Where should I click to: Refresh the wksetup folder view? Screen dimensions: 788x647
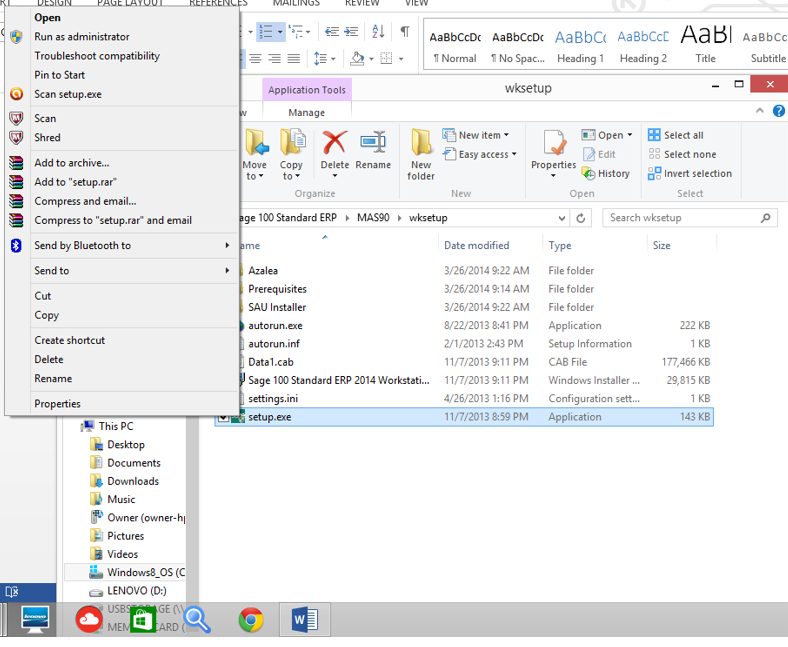click(x=580, y=218)
